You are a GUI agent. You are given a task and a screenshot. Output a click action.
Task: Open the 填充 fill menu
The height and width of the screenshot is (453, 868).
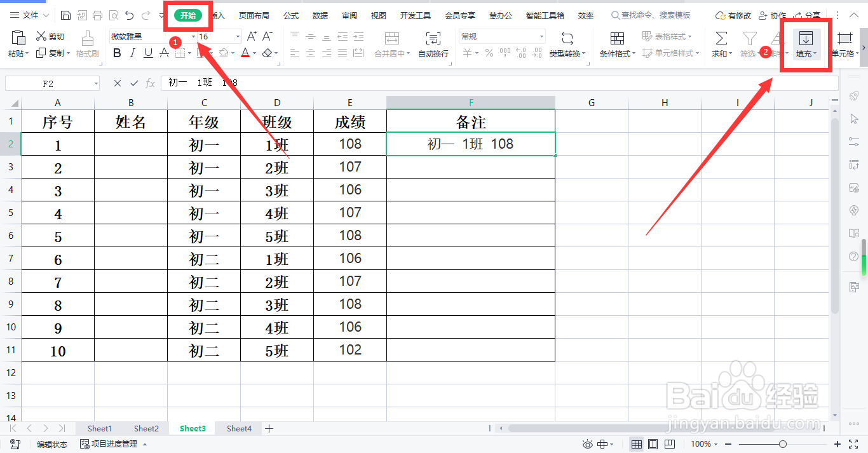pyautogui.click(x=806, y=44)
